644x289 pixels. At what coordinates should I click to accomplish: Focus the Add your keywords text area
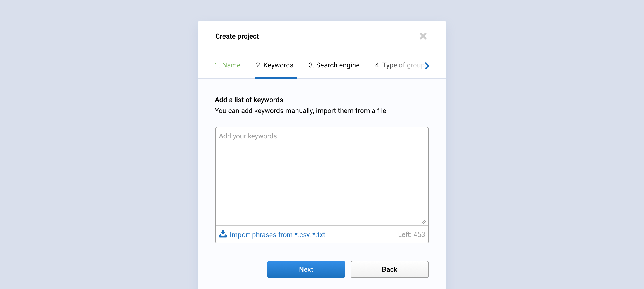click(322, 176)
